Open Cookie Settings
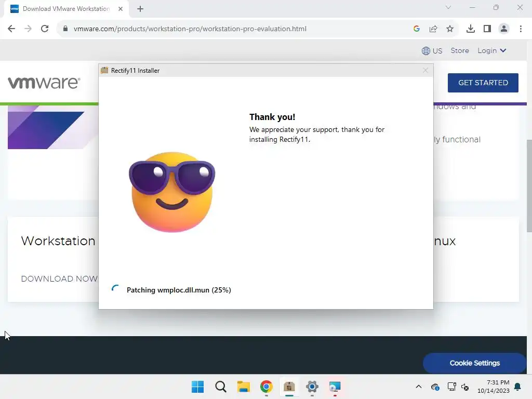The image size is (532, 399). pos(474,363)
